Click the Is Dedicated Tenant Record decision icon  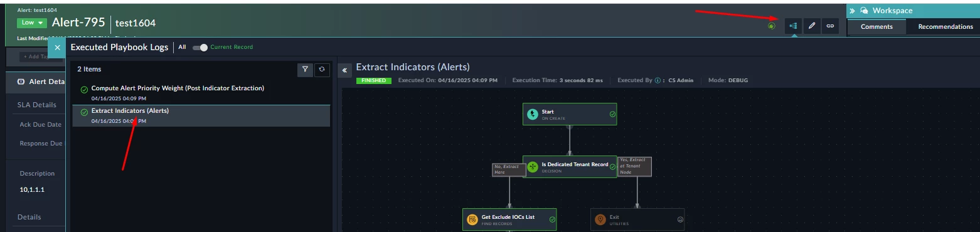tap(533, 167)
